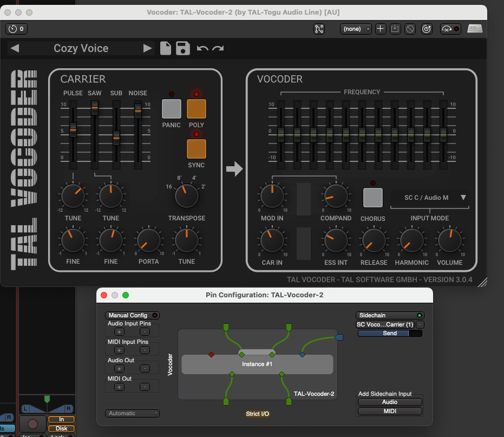
Task: Remove a MIDI input pin with minus
Action: (x=145, y=350)
